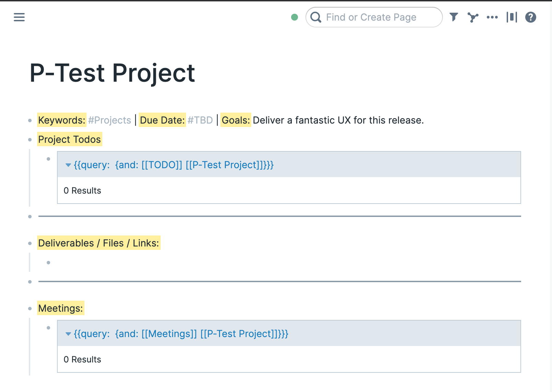Click the green sync status indicator
Viewport: 552px width, 392px height.
(295, 17)
